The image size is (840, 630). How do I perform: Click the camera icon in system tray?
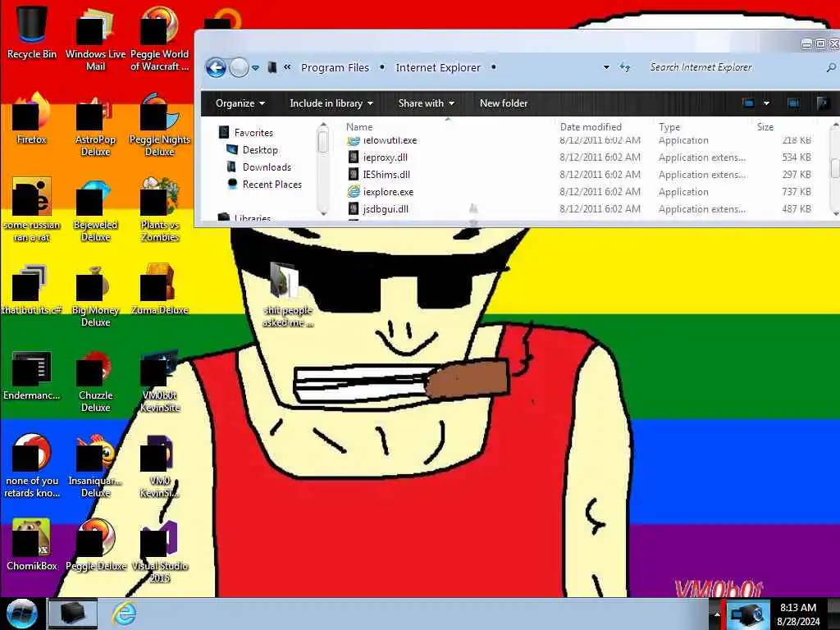[x=747, y=614]
